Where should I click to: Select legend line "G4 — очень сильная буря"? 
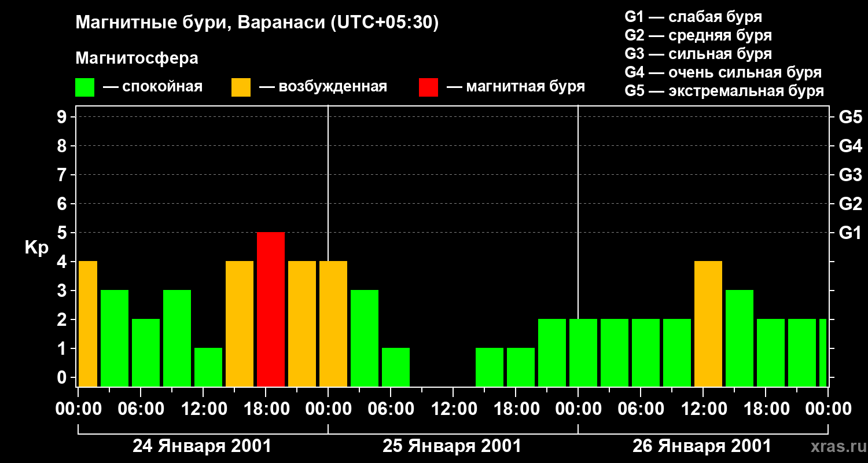(x=723, y=72)
